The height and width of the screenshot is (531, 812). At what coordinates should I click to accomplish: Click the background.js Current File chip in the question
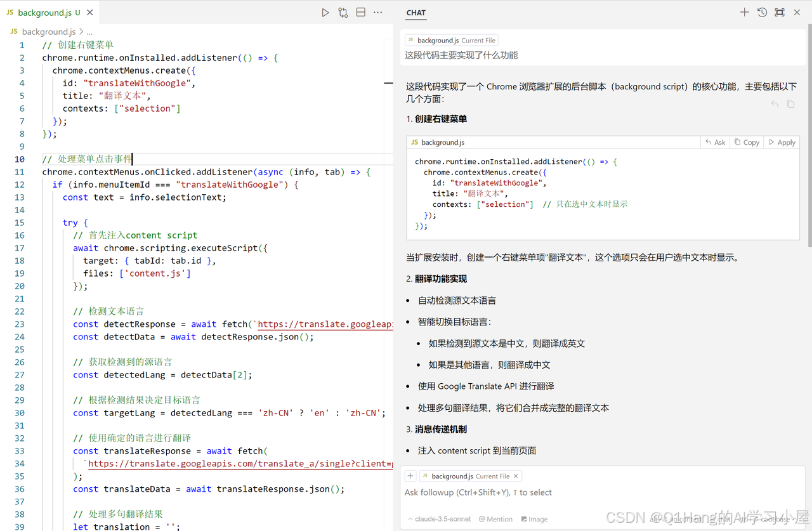click(452, 40)
